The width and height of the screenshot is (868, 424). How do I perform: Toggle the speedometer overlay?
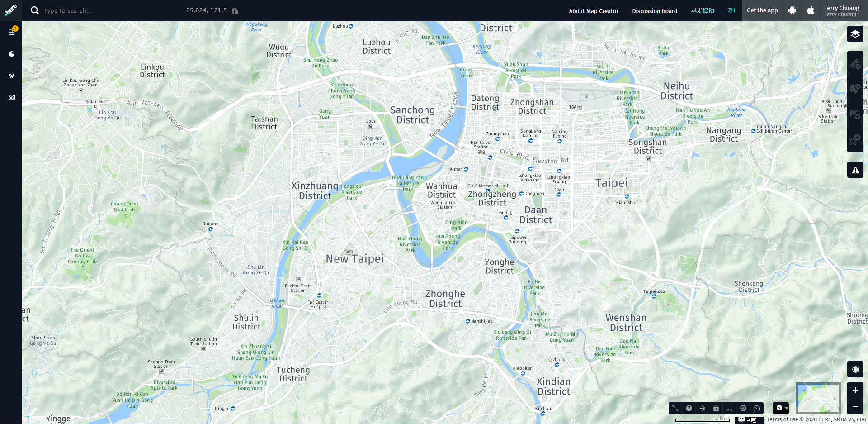(757, 408)
